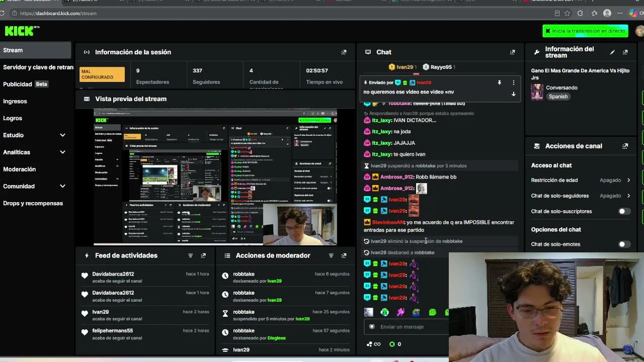Click the stream preview video
The image size is (644, 362).
pyautogui.click(x=215, y=177)
